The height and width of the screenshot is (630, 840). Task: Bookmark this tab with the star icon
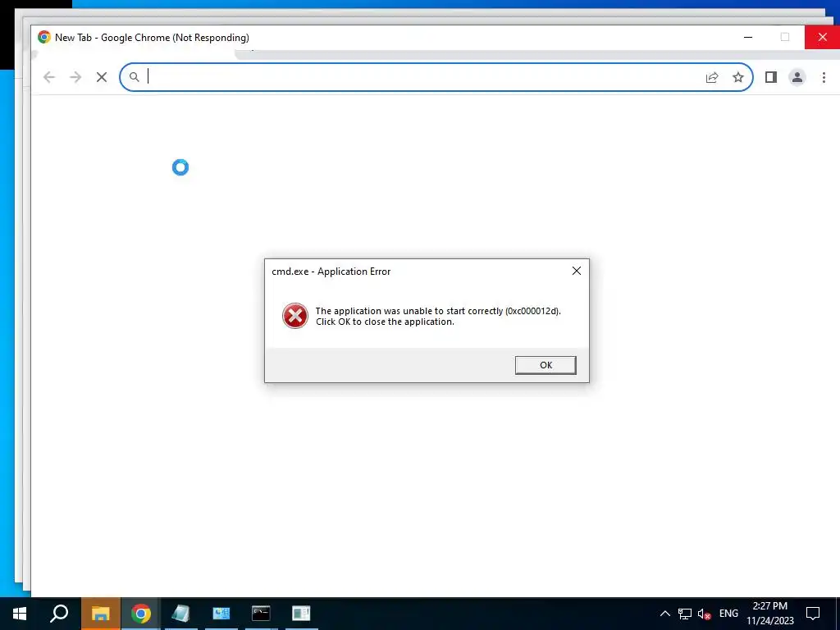(738, 77)
